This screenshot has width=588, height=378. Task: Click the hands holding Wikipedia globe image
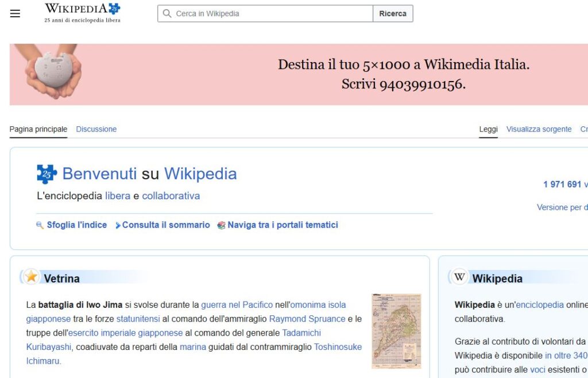52,71
